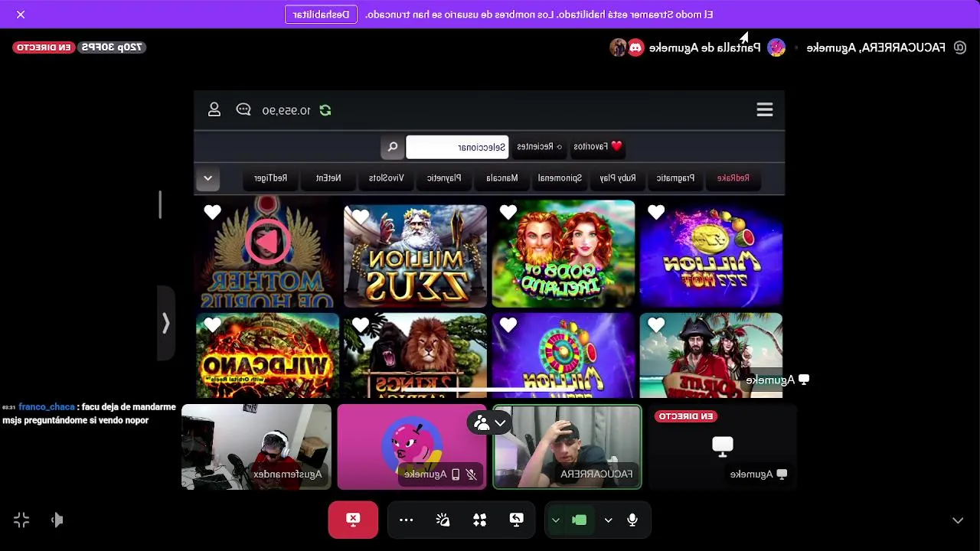The width and height of the screenshot is (980, 551).
Task: Favorite Million 777 Hot with its heart
Action: (656, 213)
